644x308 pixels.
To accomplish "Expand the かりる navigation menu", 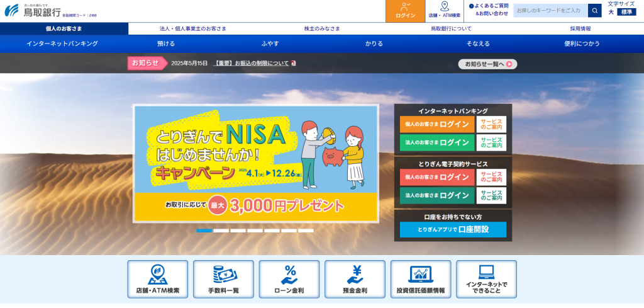I will tap(374, 43).
